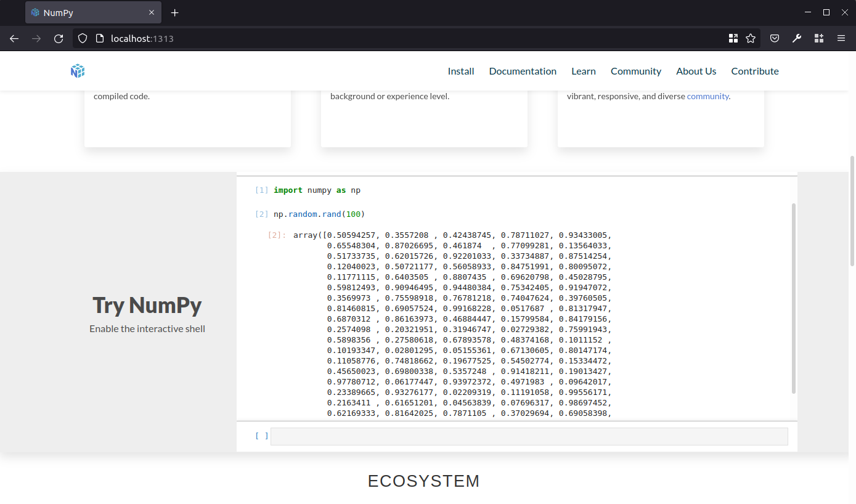Click the blue [2] input prompt label
The height and width of the screenshot is (504, 856).
point(262,214)
